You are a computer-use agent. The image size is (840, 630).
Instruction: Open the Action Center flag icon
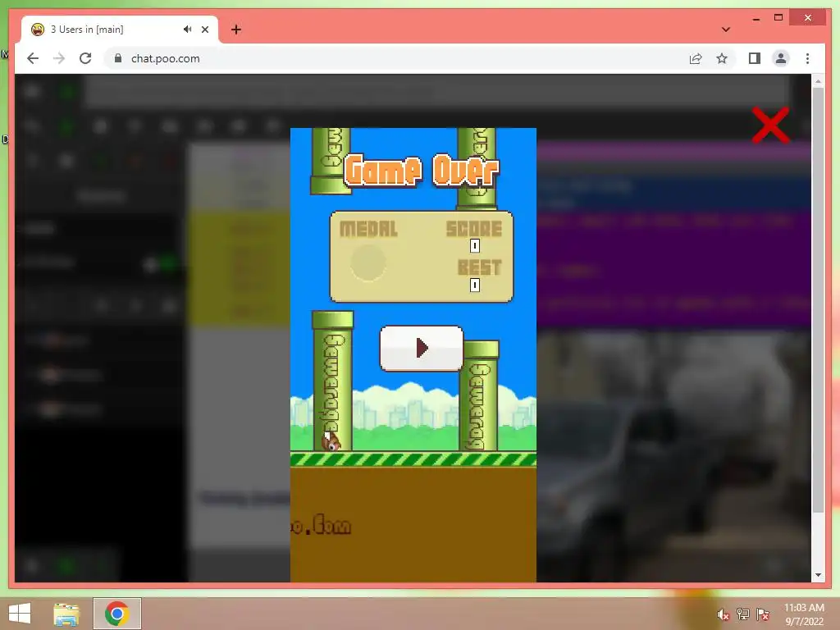coord(763,614)
